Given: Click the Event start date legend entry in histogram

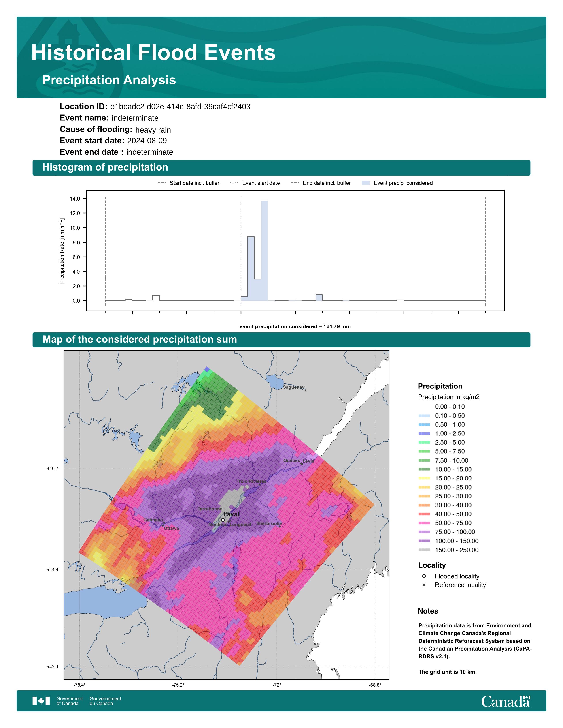Looking at the screenshot, I should click(255, 183).
